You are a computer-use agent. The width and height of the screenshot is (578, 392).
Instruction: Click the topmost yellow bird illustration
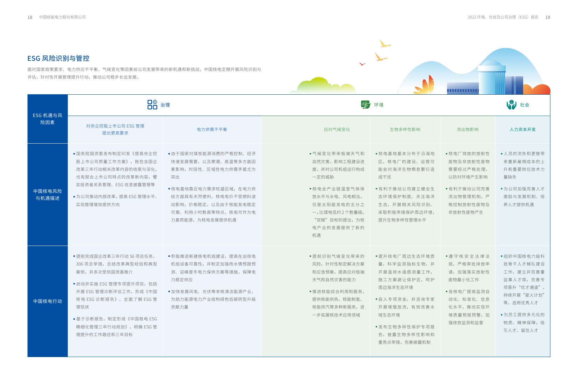pos(385,44)
